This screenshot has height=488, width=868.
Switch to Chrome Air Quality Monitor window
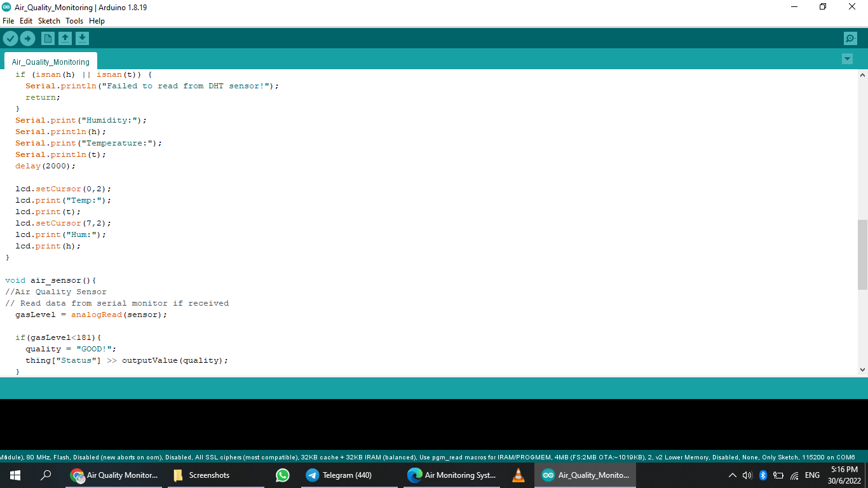point(114,475)
